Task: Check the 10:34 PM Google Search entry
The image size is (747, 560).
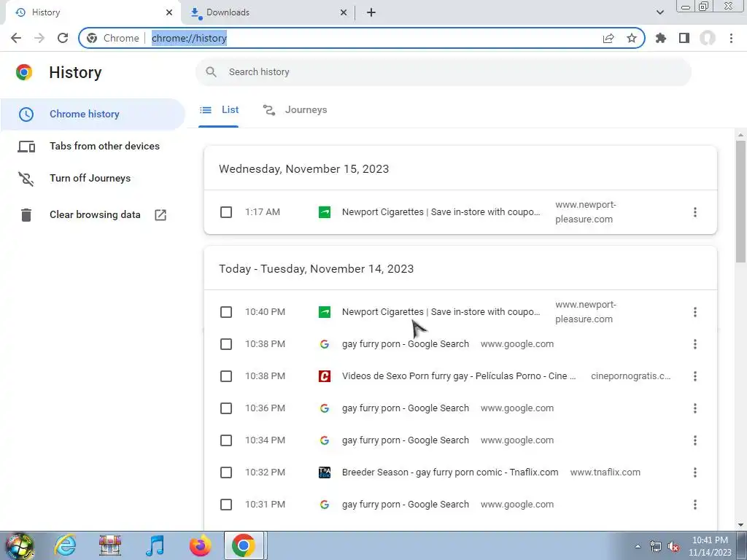Action: tap(226, 440)
